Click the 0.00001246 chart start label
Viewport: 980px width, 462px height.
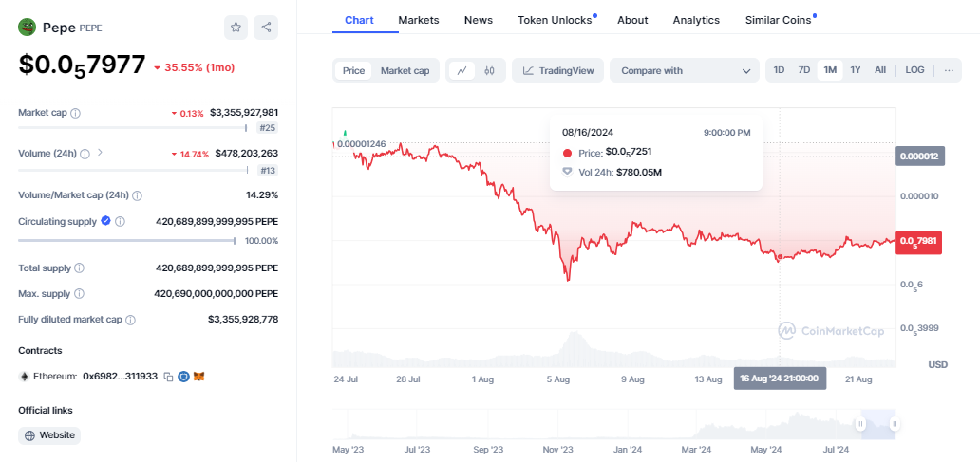pyautogui.click(x=361, y=144)
